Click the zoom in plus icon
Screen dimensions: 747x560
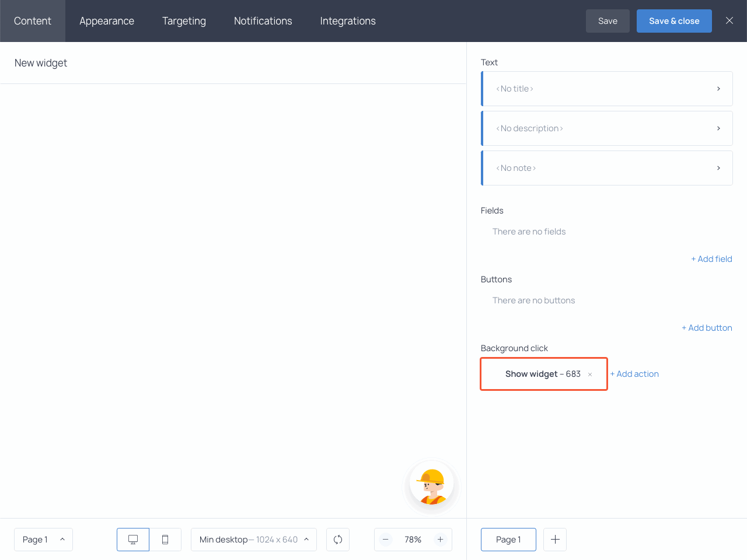click(441, 540)
